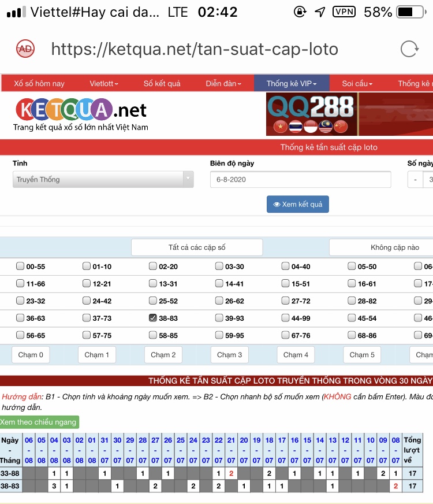Expand the Thống kê VIP menu

[x=291, y=84]
